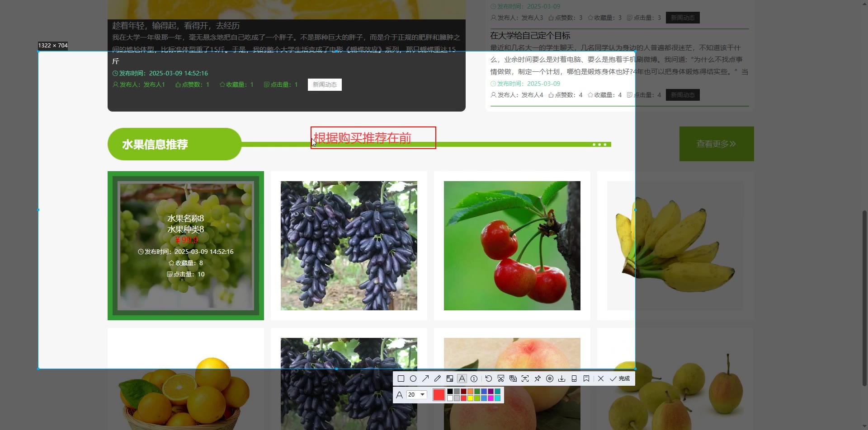868x430 pixels.
Task: Open the peach fruit image
Action: pos(512,384)
